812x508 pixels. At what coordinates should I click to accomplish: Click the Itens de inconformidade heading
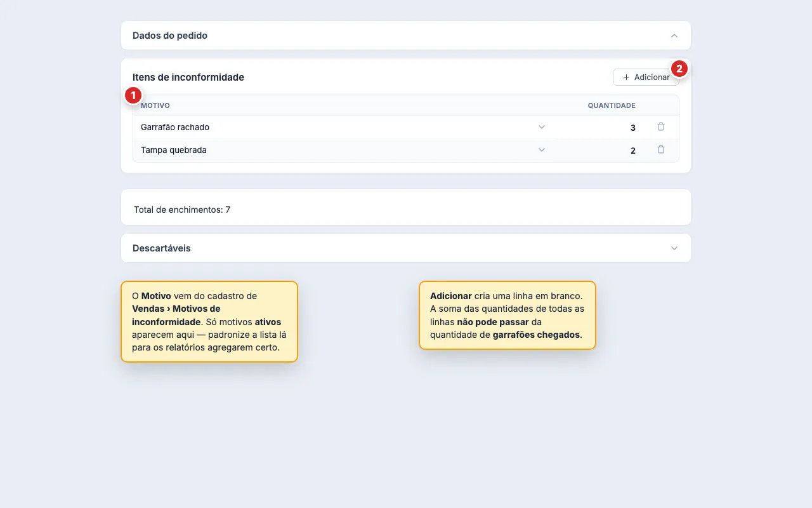tap(188, 77)
